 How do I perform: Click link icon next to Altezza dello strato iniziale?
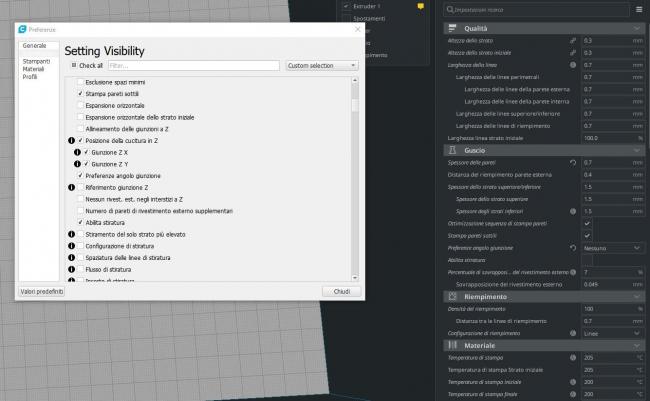(x=572, y=52)
